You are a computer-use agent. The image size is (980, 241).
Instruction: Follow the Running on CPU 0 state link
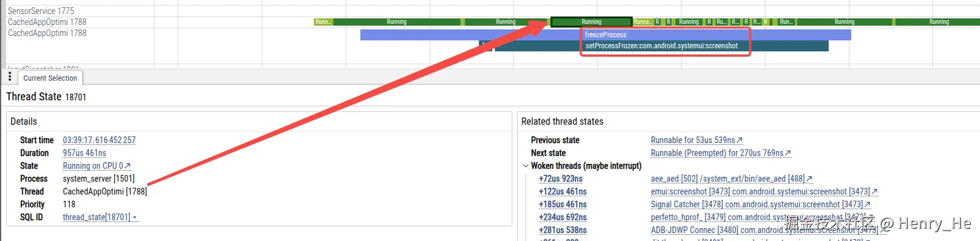pos(97,166)
